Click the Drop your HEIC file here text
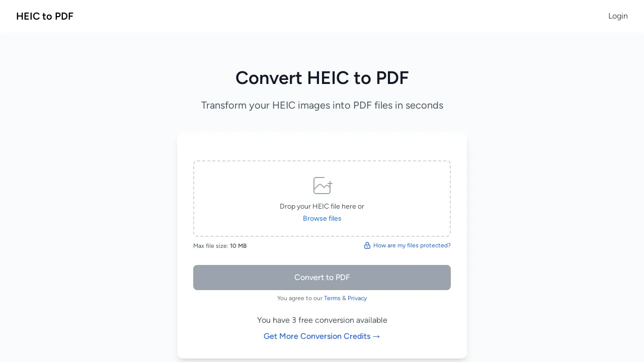The width and height of the screenshot is (644, 362). (322, 206)
